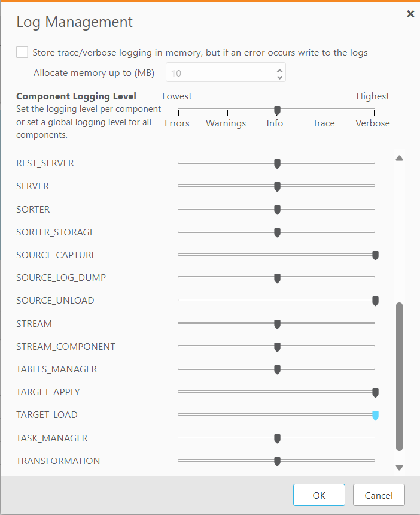This screenshot has width=420, height=515.
Task: Click the global logging level slider handle
Action: click(x=277, y=110)
